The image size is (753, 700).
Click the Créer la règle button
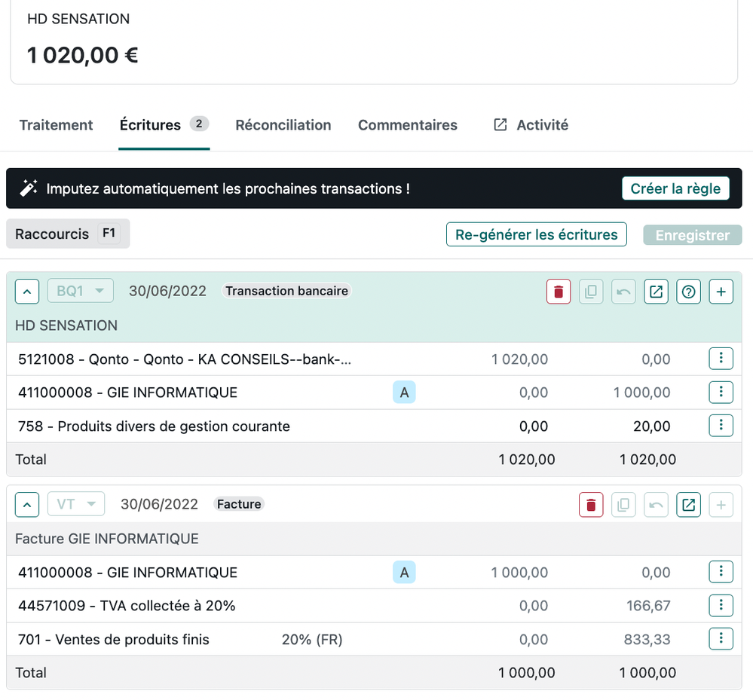pyautogui.click(x=675, y=188)
